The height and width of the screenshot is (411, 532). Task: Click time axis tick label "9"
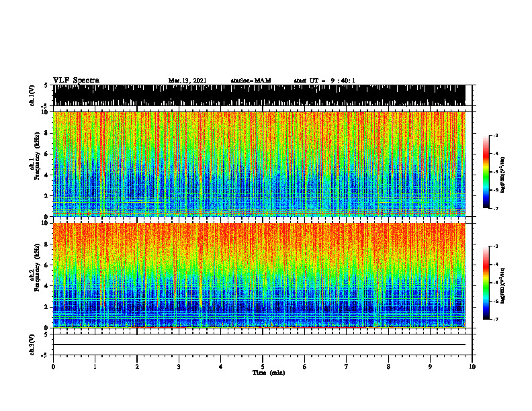(430, 367)
